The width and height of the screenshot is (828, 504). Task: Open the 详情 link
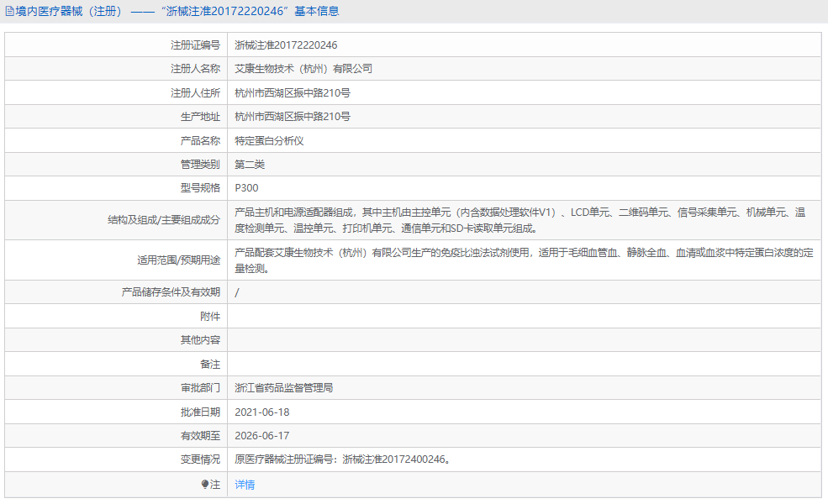click(x=244, y=485)
